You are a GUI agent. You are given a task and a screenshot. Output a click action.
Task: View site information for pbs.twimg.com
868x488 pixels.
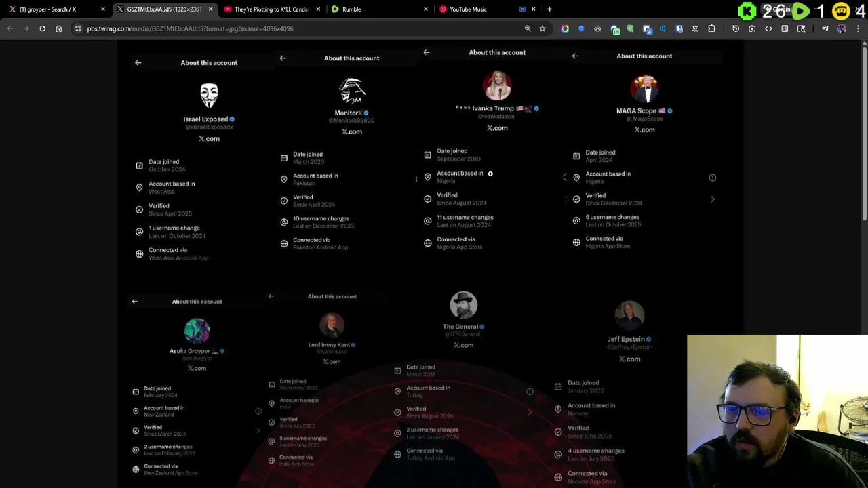[78, 28]
